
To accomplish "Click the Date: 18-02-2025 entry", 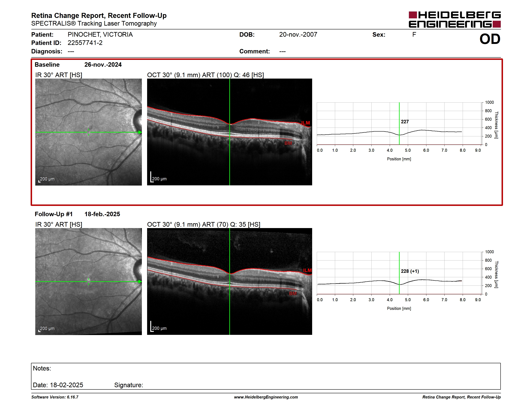I will pos(58,385).
